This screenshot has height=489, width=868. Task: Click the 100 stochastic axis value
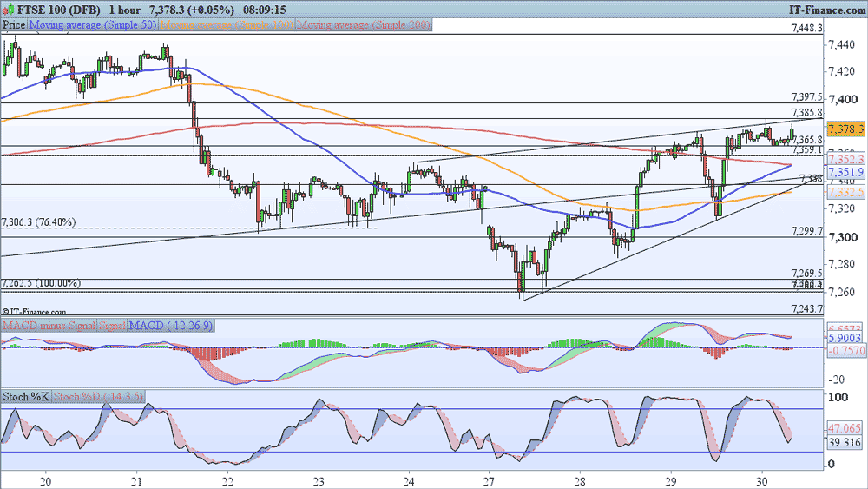(838, 397)
